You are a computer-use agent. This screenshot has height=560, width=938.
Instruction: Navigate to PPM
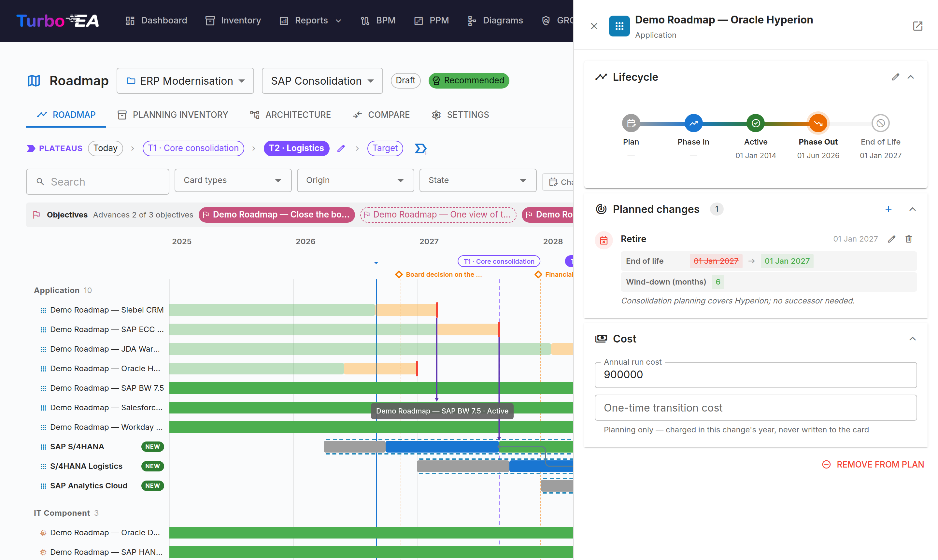pyautogui.click(x=432, y=21)
